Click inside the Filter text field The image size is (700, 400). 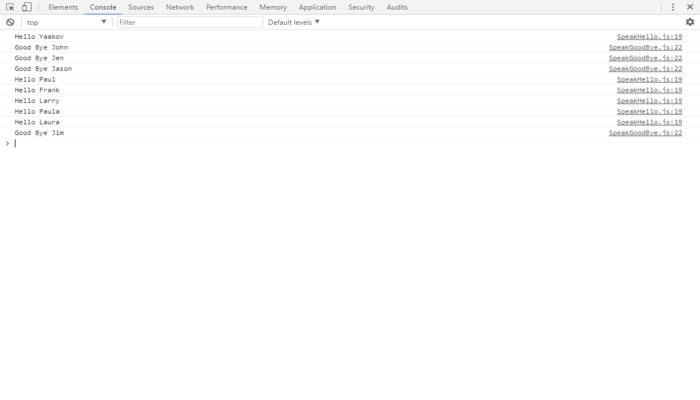pyautogui.click(x=188, y=22)
